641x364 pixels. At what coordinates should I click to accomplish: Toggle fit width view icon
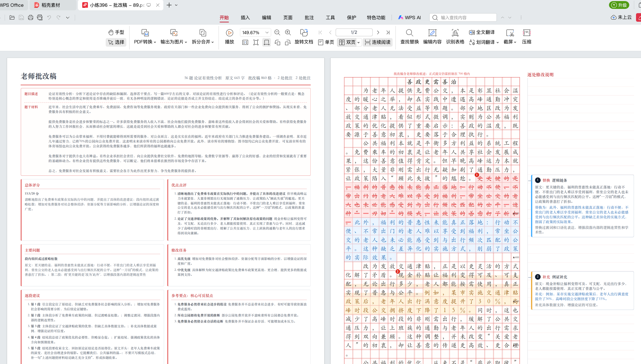[x=266, y=42]
